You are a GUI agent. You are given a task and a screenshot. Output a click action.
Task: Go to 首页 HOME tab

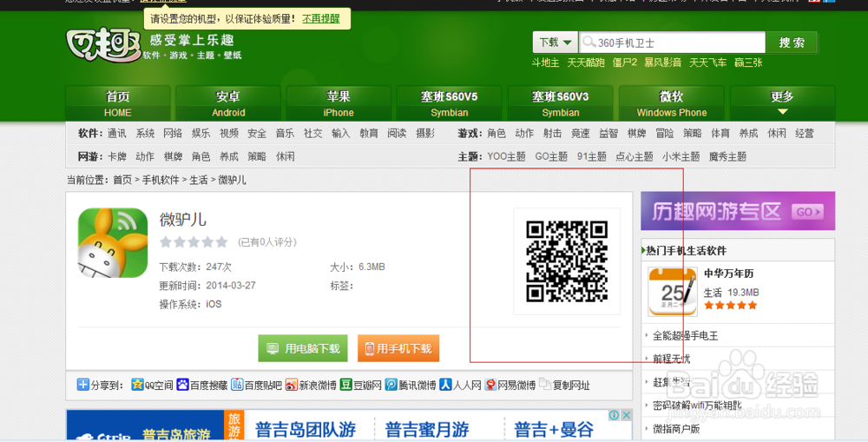118,103
